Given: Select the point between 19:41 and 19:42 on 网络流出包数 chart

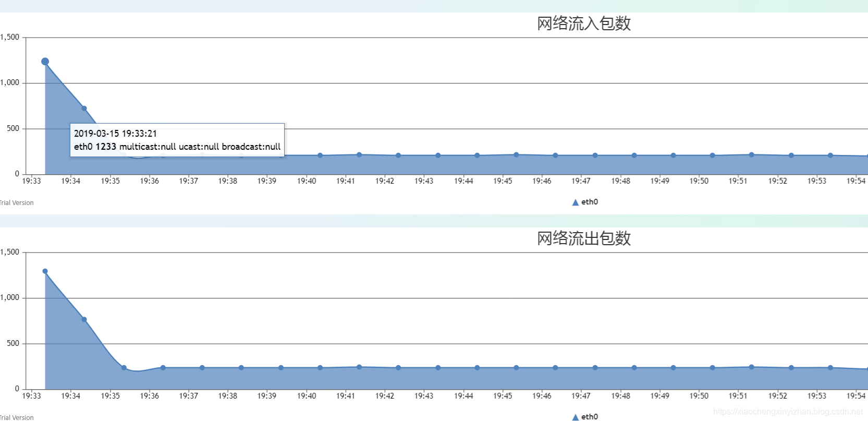Looking at the screenshot, I should 359,367.
